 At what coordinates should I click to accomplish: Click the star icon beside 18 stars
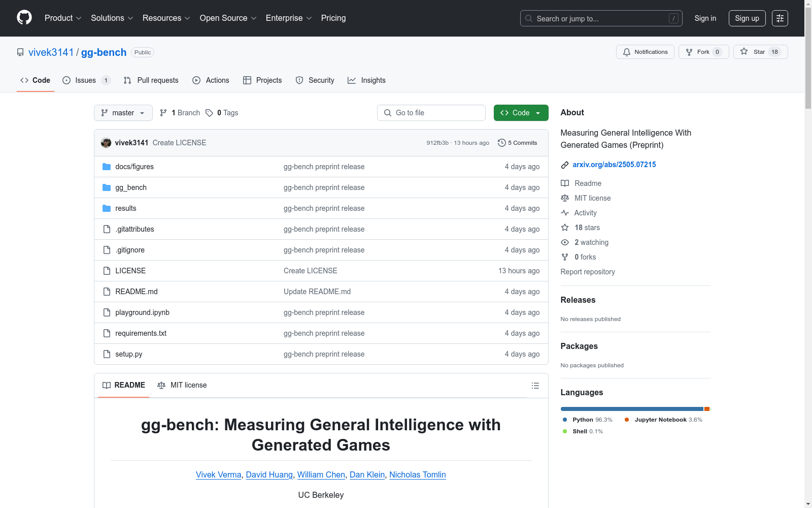(565, 228)
